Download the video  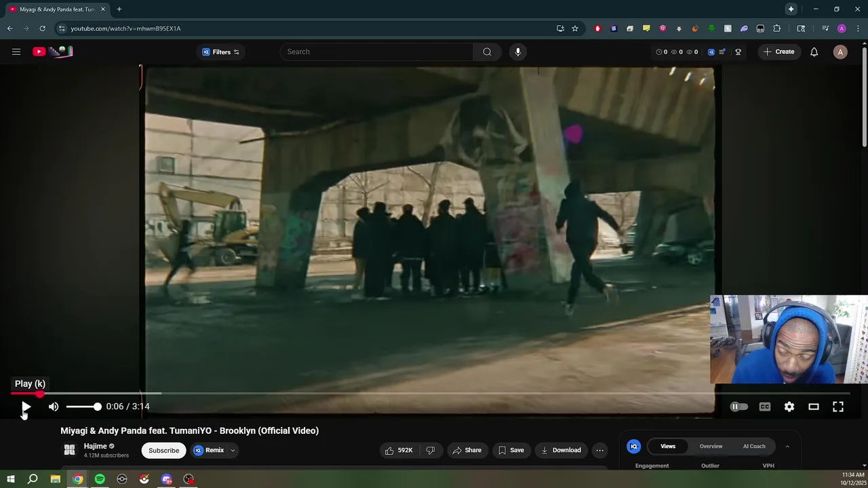pos(561,450)
